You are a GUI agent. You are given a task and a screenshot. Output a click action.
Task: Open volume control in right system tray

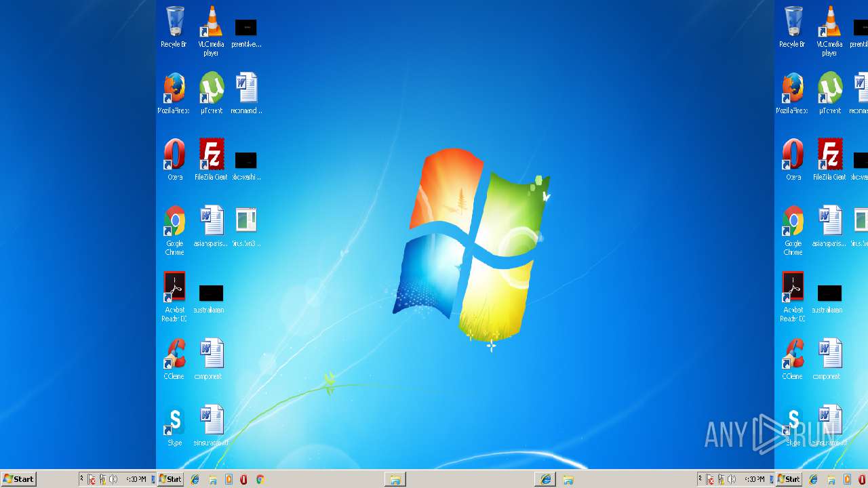click(732, 479)
